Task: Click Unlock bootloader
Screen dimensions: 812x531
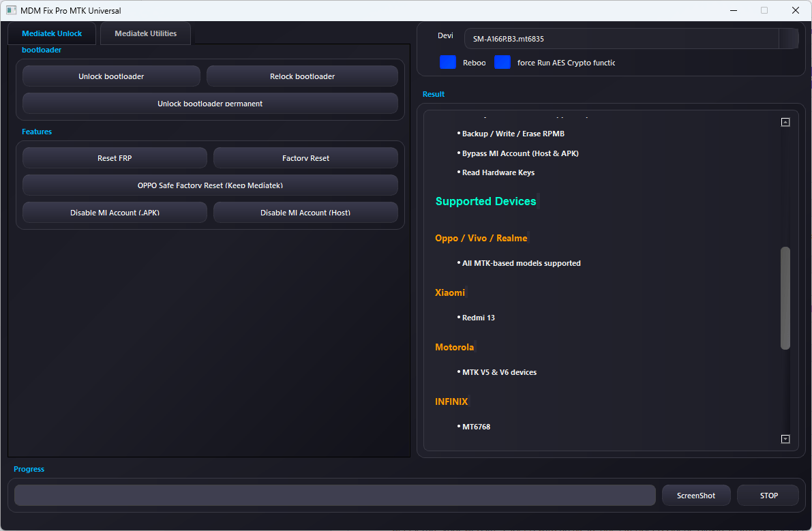Action: pos(111,76)
